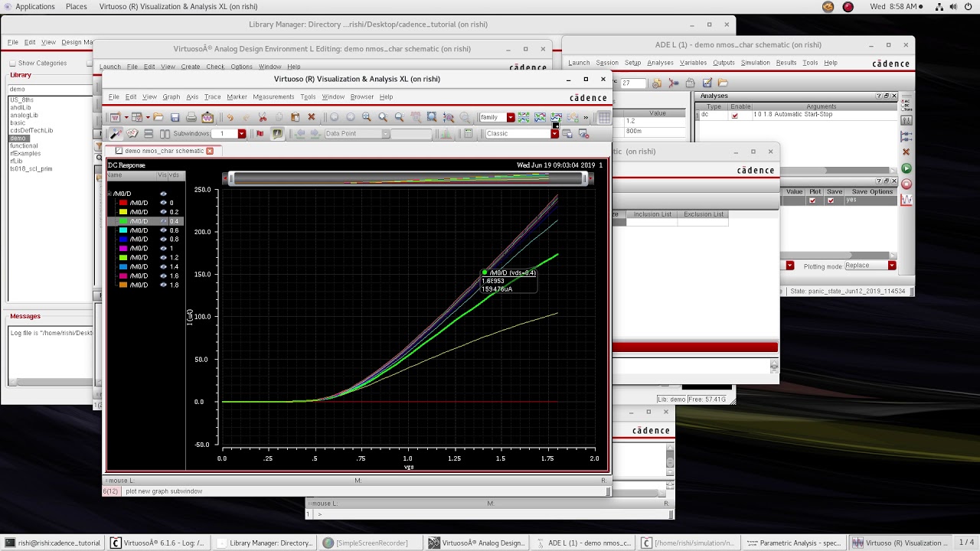980x551 pixels.
Task: Click the plot outputs waveform icon in ADE L
Action: pos(906,200)
